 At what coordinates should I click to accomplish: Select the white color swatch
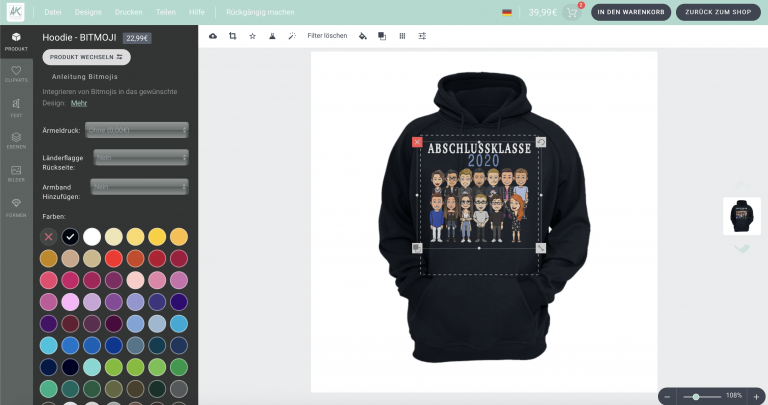pyautogui.click(x=92, y=237)
